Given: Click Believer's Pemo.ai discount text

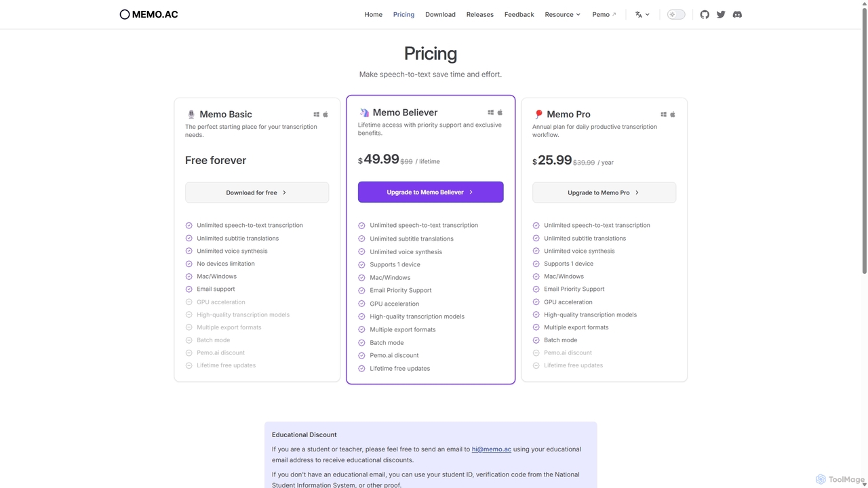Looking at the screenshot, I should [x=394, y=355].
